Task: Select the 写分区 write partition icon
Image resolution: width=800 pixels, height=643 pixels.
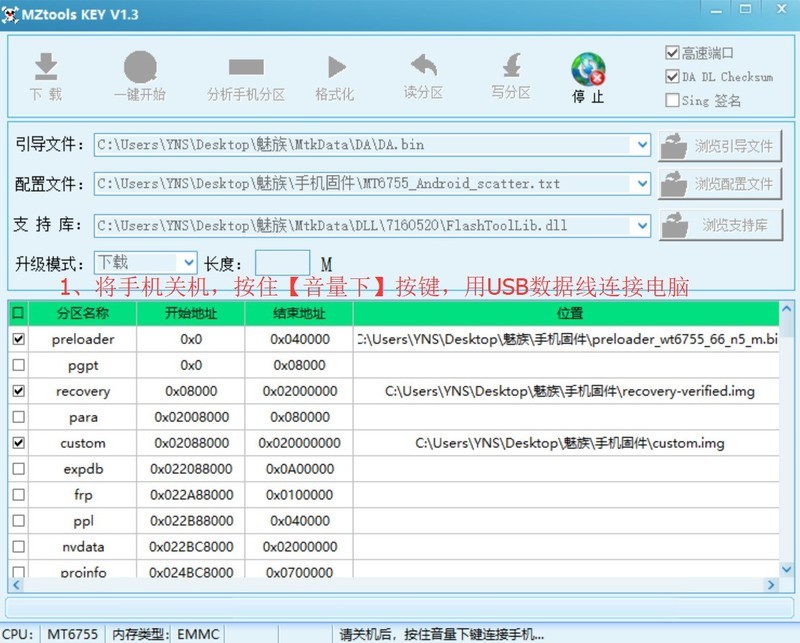Action: (x=511, y=66)
